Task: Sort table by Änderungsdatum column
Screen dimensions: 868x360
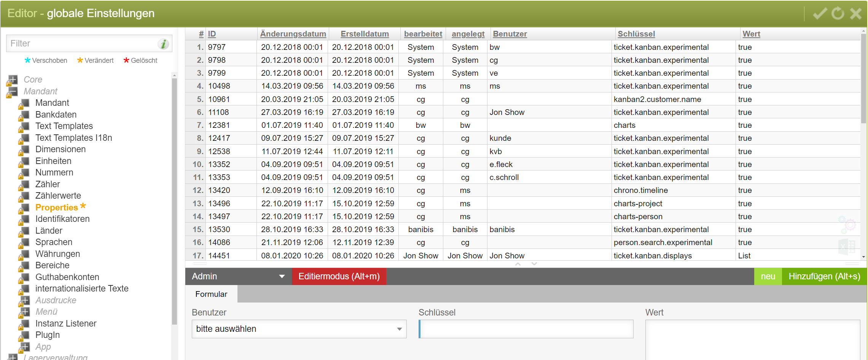Action: coord(293,34)
